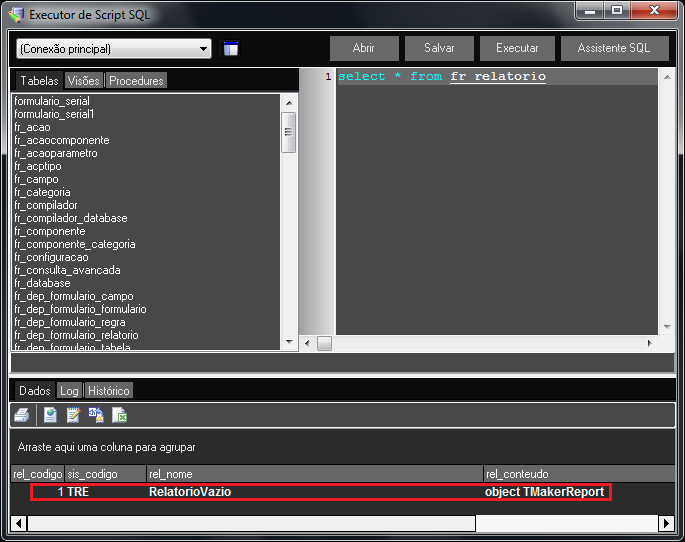Click the print icon in Dados toolbar
Viewport: 685px width, 542px height.
(x=21, y=415)
